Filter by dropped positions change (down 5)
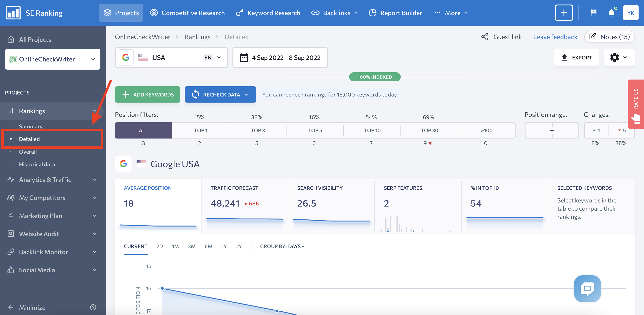The height and width of the screenshot is (315, 644). click(x=622, y=130)
